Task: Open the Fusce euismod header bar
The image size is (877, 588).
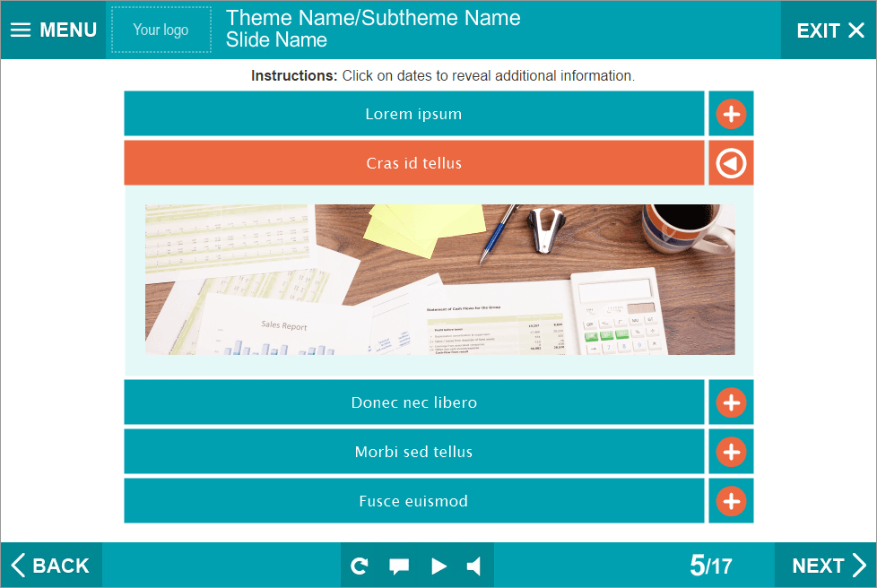Action: pos(413,501)
